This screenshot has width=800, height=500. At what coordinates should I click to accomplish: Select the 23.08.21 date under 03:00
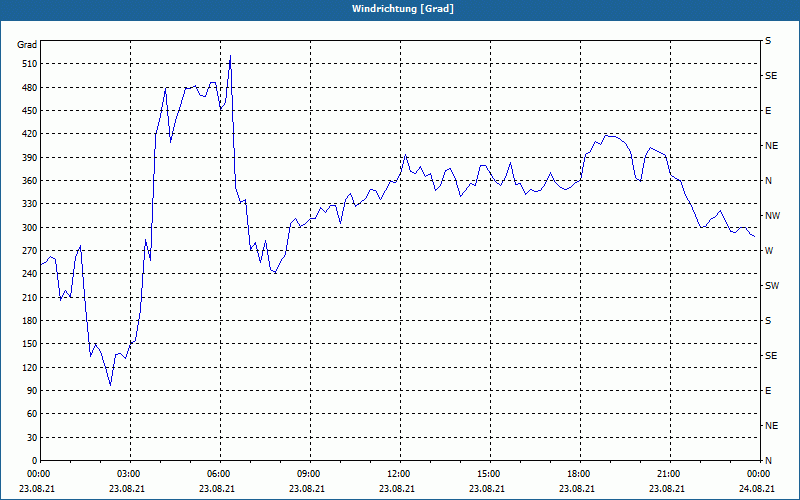coord(127,489)
